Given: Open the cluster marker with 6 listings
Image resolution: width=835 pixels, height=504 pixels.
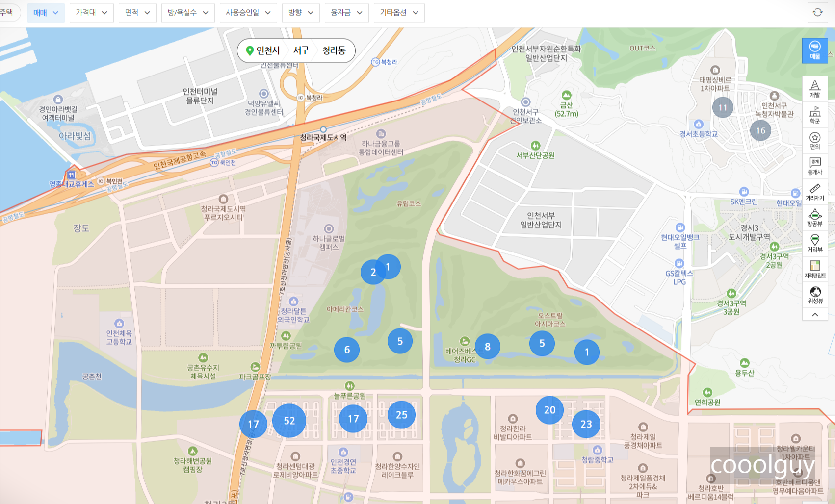Looking at the screenshot, I should pos(347,350).
